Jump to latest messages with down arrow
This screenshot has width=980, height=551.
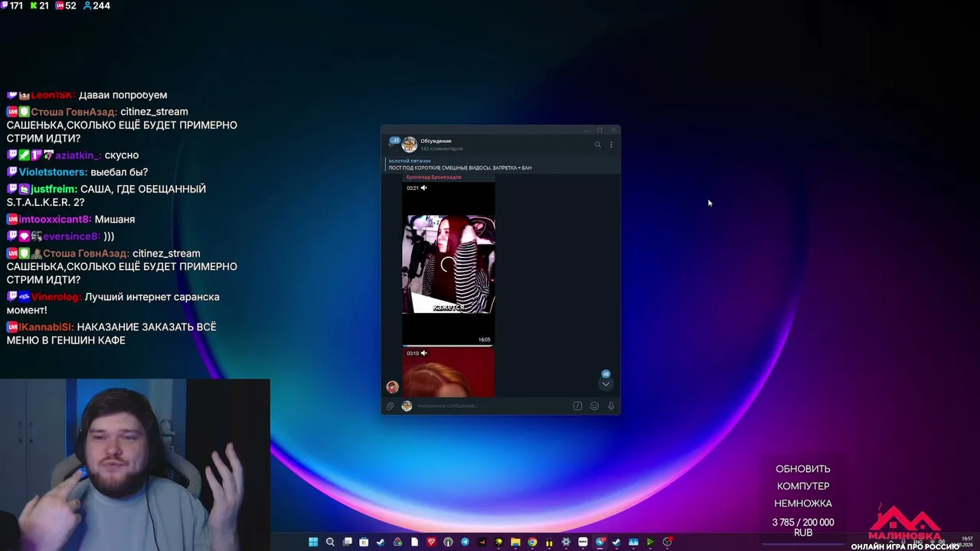coord(606,383)
